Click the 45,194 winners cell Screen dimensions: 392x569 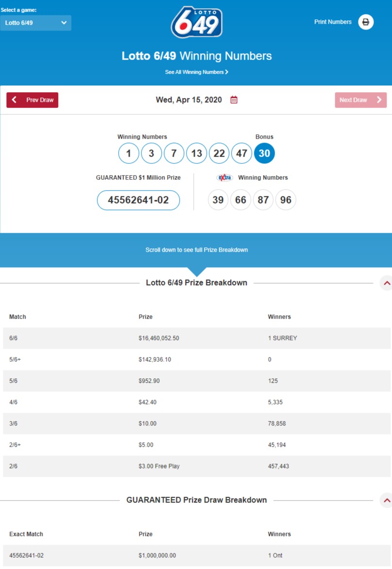click(277, 445)
